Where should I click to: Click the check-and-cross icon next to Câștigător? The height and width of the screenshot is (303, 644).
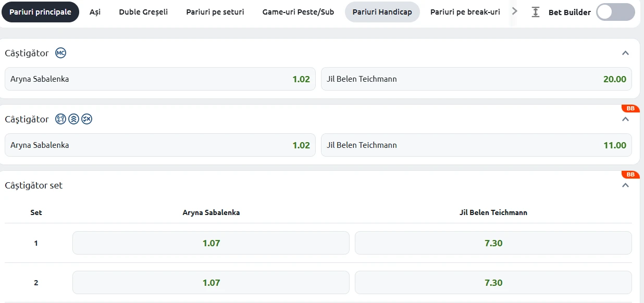87,119
